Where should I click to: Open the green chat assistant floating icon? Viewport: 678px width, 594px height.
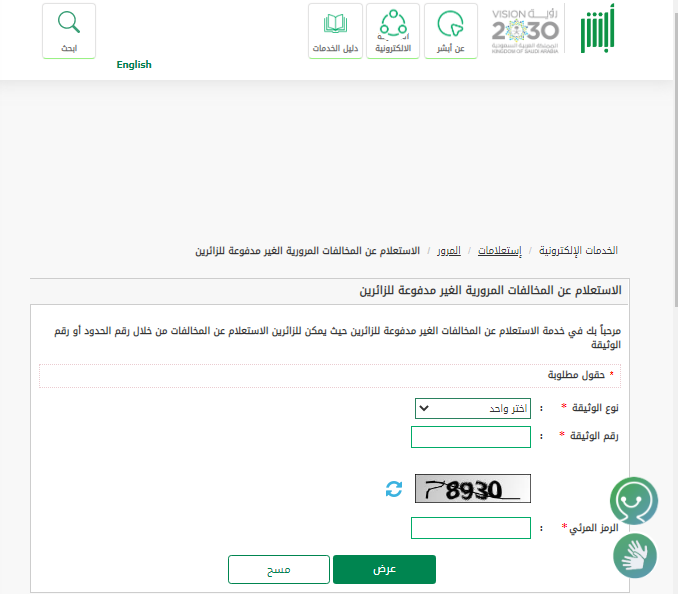coord(634,500)
